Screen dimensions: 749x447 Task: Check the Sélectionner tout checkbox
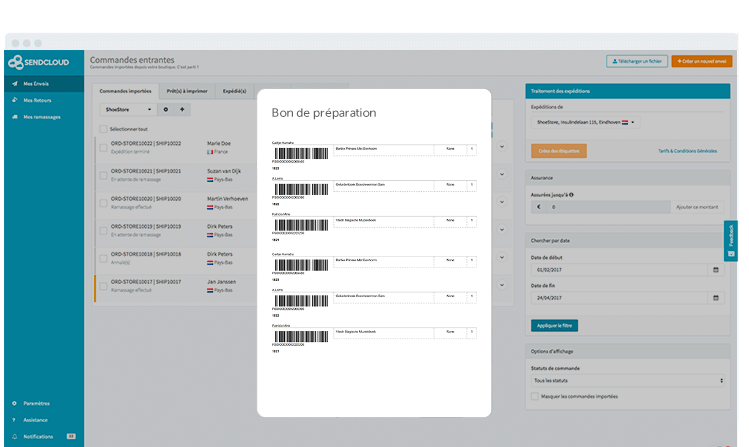(x=103, y=129)
